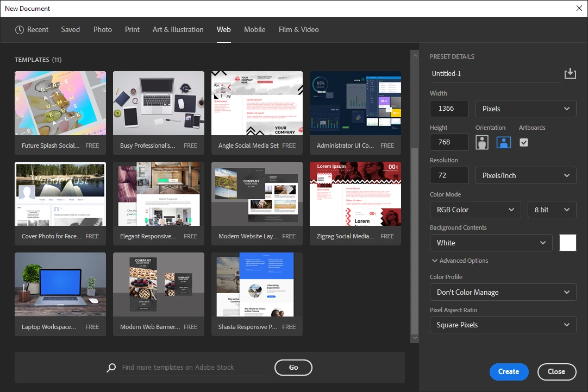The height and width of the screenshot is (392, 588).
Task: Click the scrollbar up arrow in templates list
Action: tap(415, 55)
